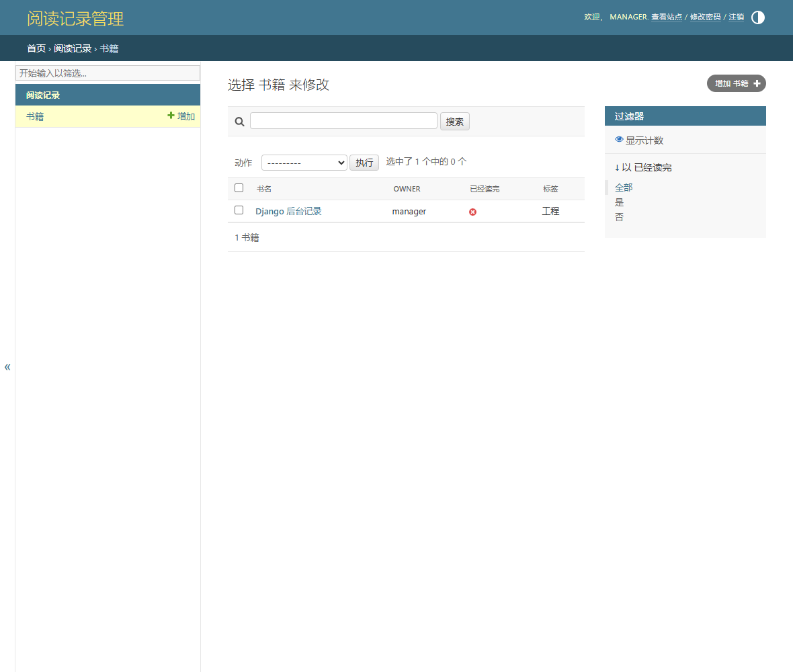This screenshot has width=793, height=672.
Task: Open 阅读记录 in the breadcrumb
Action: click(73, 48)
